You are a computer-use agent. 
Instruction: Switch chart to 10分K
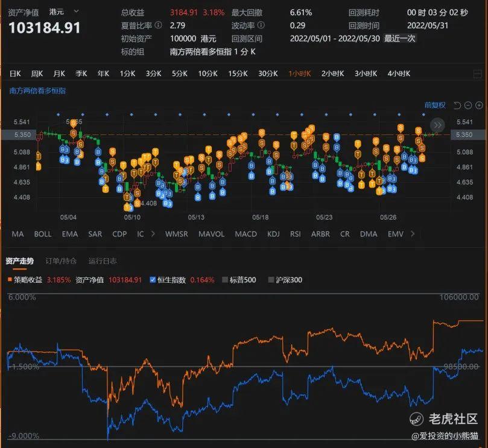point(208,74)
